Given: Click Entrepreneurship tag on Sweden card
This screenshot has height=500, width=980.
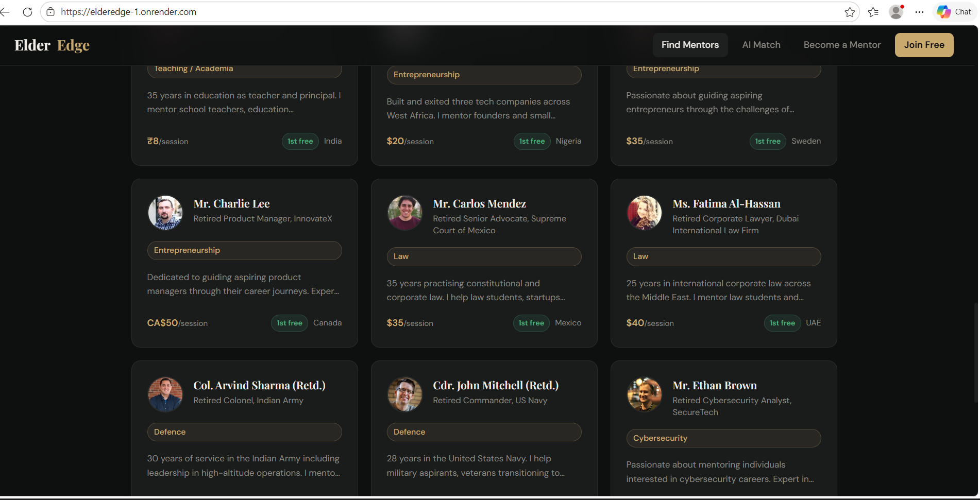Looking at the screenshot, I should click(x=724, y=71).
